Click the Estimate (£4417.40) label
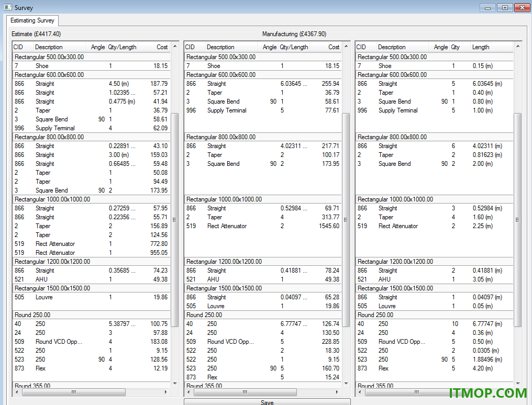The width and height of the screenshot is (532, 405). click(x=36, y=34)
